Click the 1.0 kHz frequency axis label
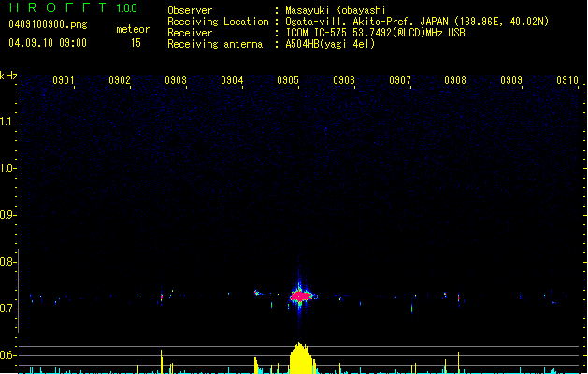 click(x=7, y=168)
